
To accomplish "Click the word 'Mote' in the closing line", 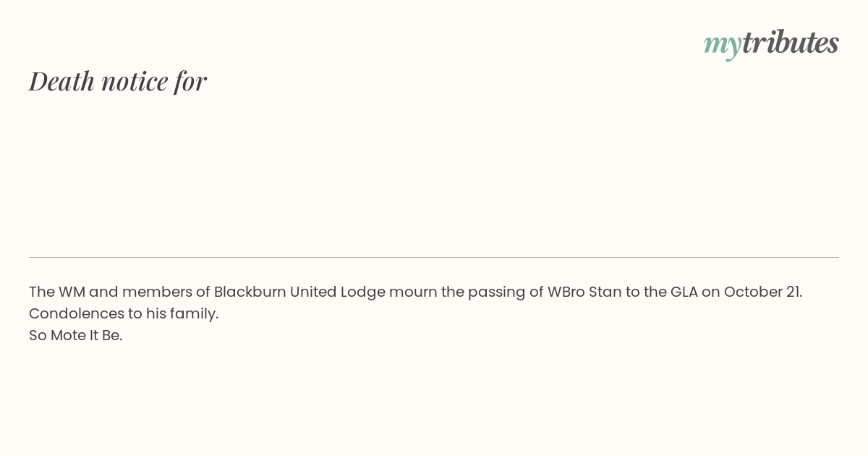I will point(69,335).
